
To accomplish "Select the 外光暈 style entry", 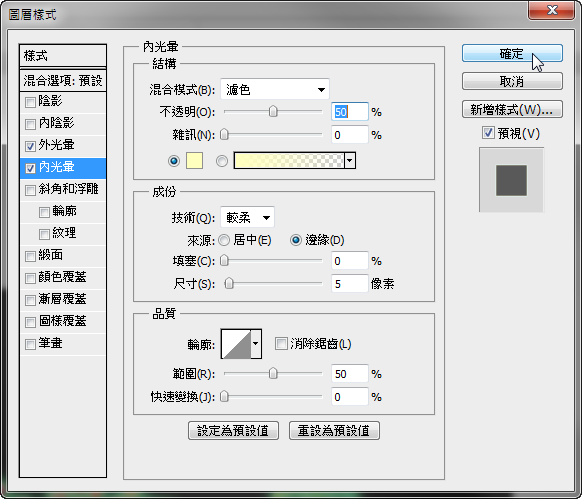I will click(x=63, y=146).
